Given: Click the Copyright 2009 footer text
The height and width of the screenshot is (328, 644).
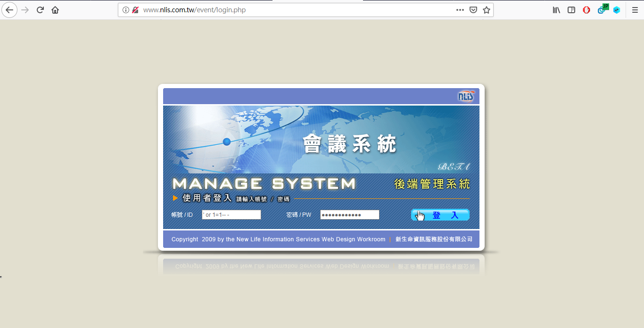Looking at the screenshot, I should (x=278, y=239).
